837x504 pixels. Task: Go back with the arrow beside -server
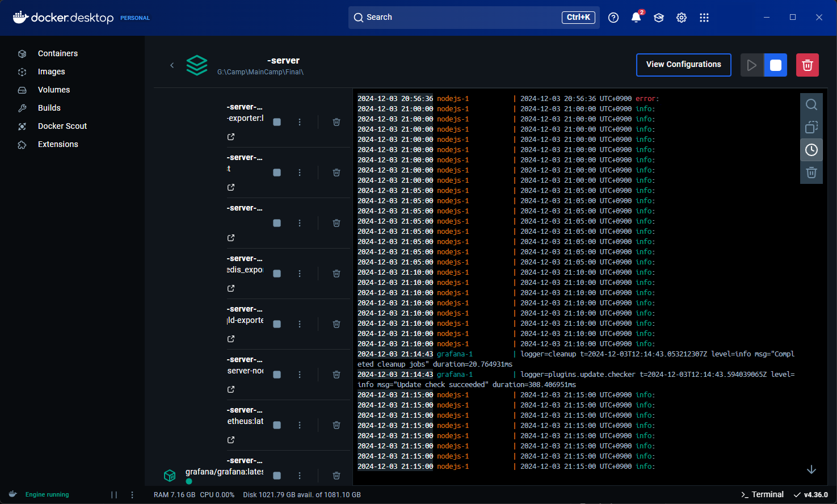(172, 65)
